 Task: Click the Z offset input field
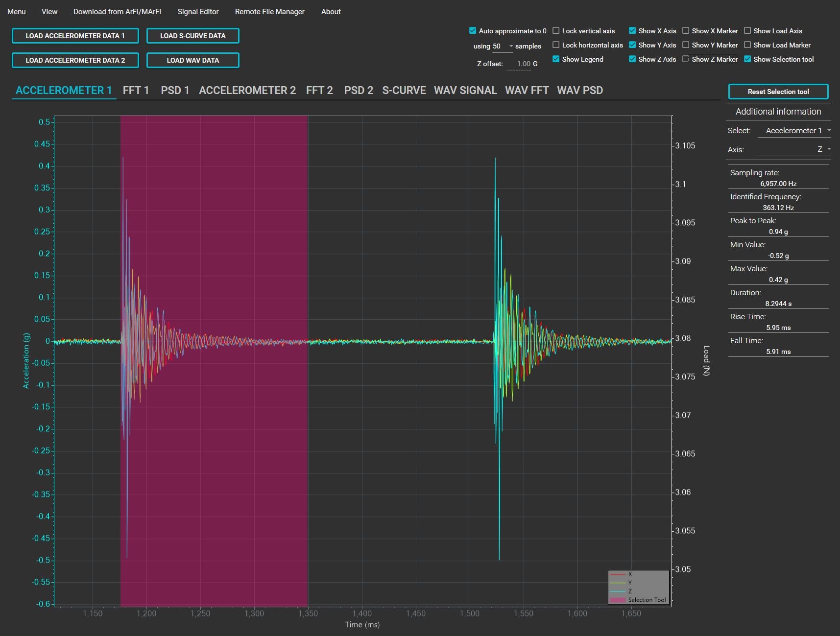pyautogui.click(x=520, y=64)
